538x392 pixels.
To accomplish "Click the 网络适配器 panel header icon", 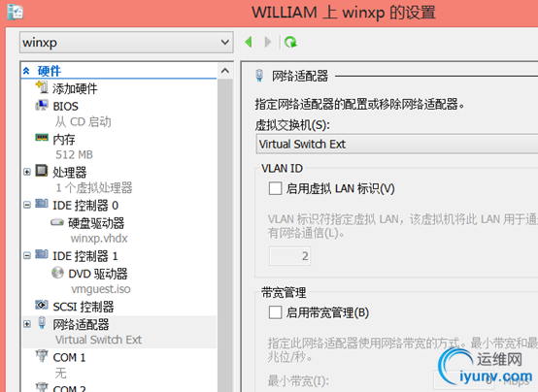I will coord(259,76).
